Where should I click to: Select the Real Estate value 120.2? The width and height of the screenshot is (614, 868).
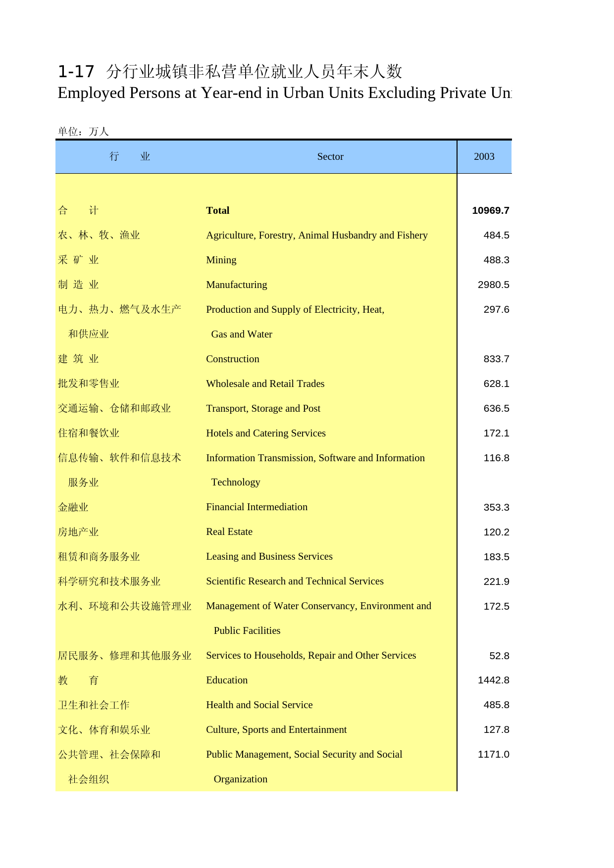(x=496, y=532)
